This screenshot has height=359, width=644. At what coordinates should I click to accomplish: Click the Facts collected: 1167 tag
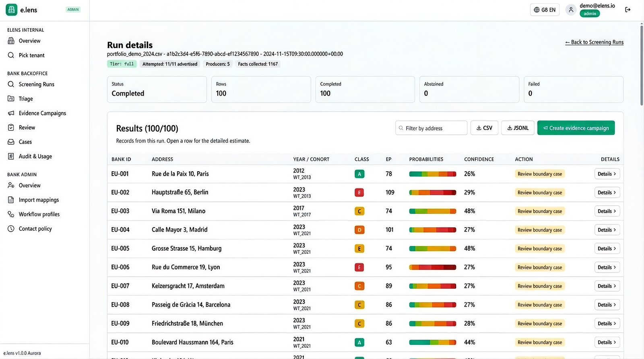(x=258, y=64)
